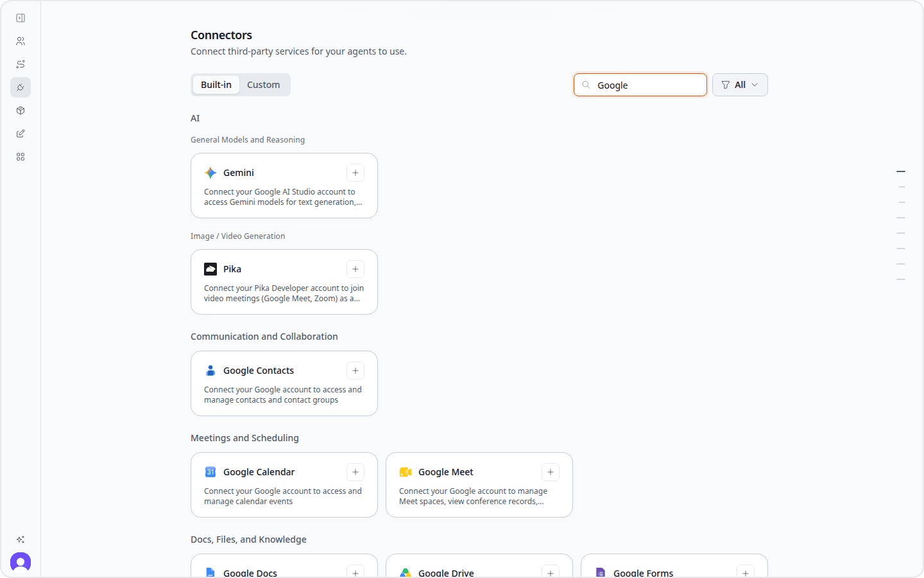Click the pencil edit icon in the sidebar
This screenshot has width=924, height=578.
click(21, 134)
